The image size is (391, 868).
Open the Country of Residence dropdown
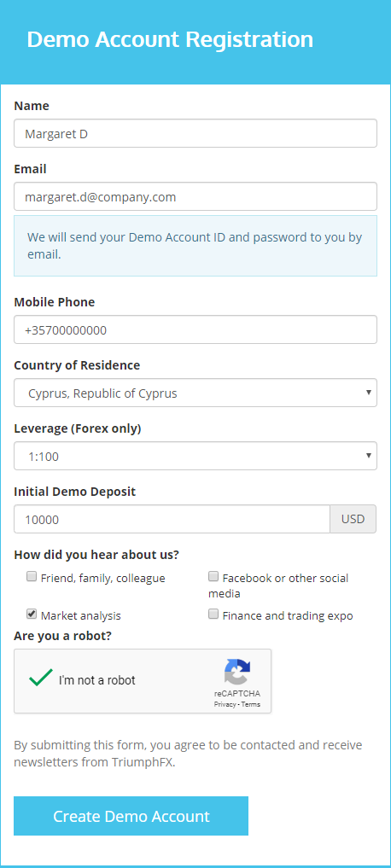coord(195,393)
